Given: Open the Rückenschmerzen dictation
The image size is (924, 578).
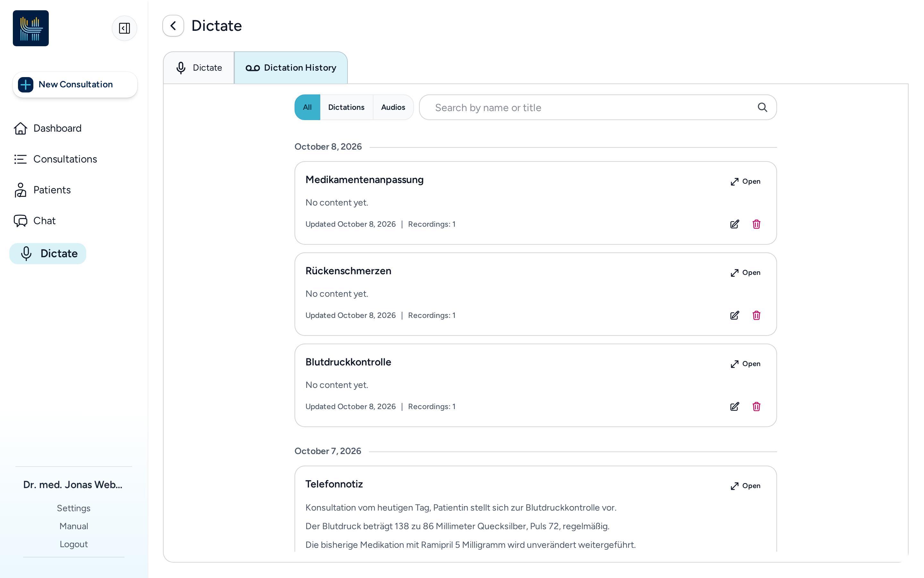Looking at the screenshot, I should 745,273.
